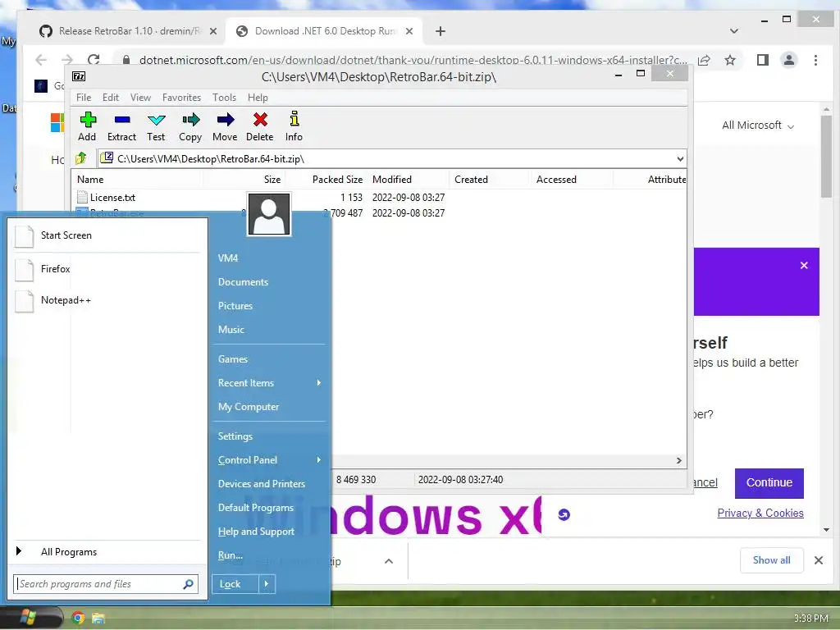Close the purple banner with X
The height and width of the screenshot is (630, 840).
pos(804,265)
